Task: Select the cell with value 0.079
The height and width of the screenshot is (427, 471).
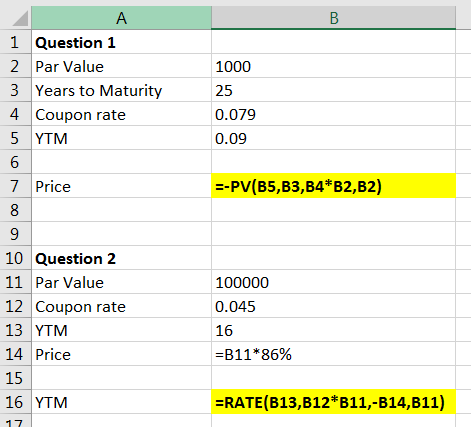Action: 333,114
